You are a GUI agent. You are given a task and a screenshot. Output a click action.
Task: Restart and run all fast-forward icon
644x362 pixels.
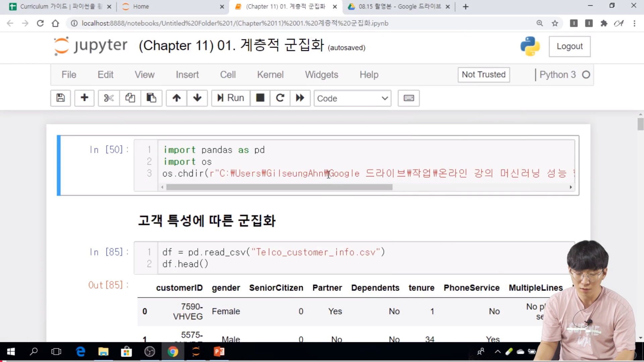300,98
